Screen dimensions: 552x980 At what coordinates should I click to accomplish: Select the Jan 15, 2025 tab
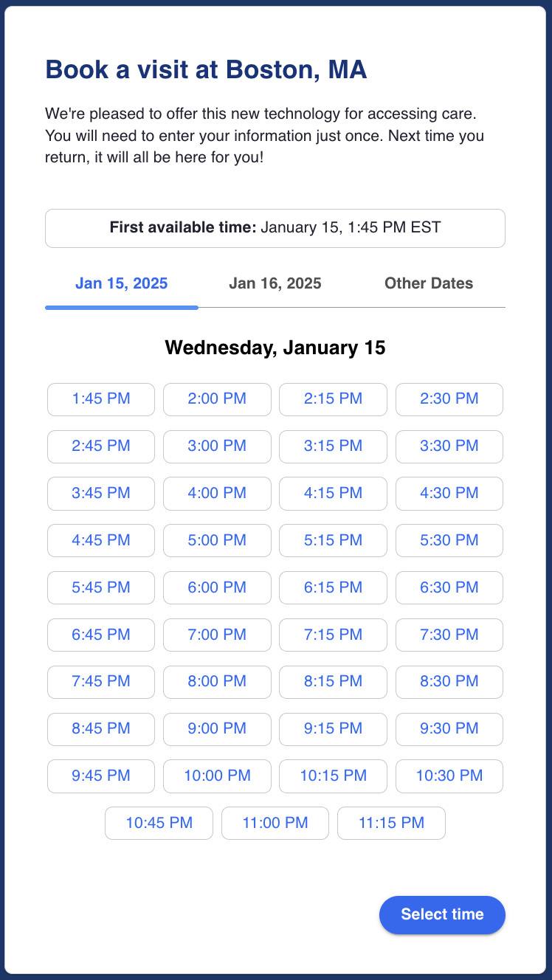pos(122,283)
